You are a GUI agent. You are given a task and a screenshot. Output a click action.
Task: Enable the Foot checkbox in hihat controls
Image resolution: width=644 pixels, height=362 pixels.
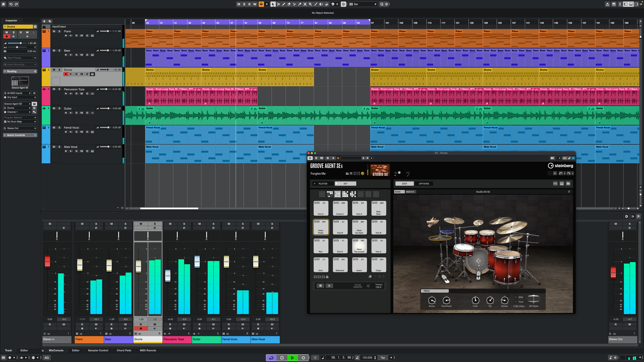tap(516, 302)
